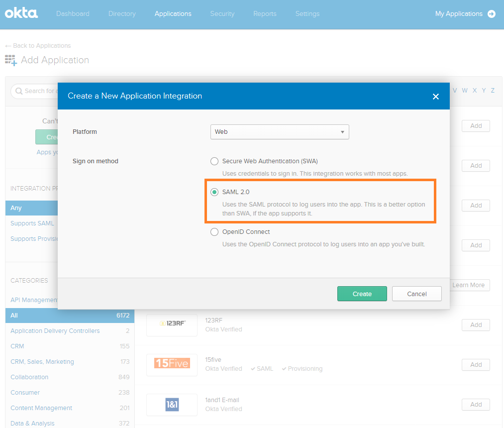This screenshot has width=504, height=428.
Task: Click the Back to Applications link
Action: coord(38,46)
